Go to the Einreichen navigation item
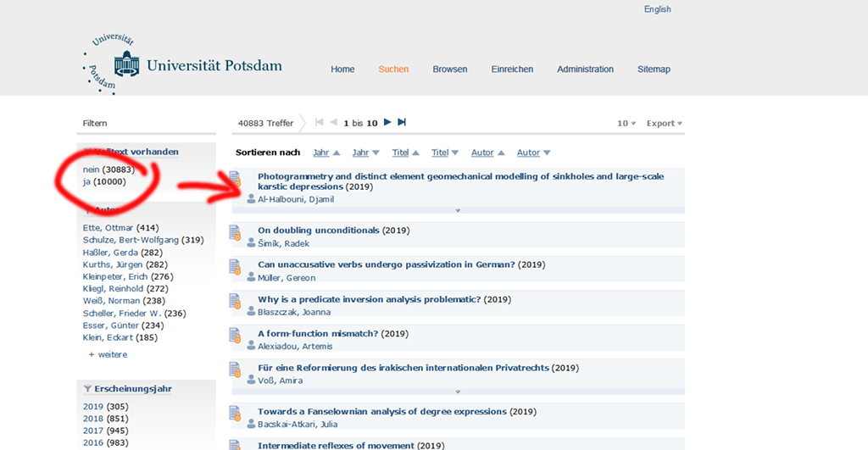Screen dimensions: 868x450 (512, 69)
